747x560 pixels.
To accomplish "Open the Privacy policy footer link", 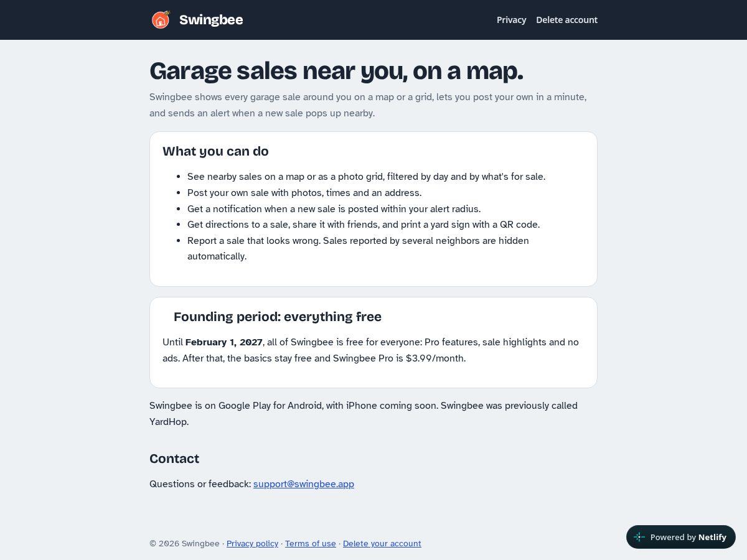I will point(252,543).
